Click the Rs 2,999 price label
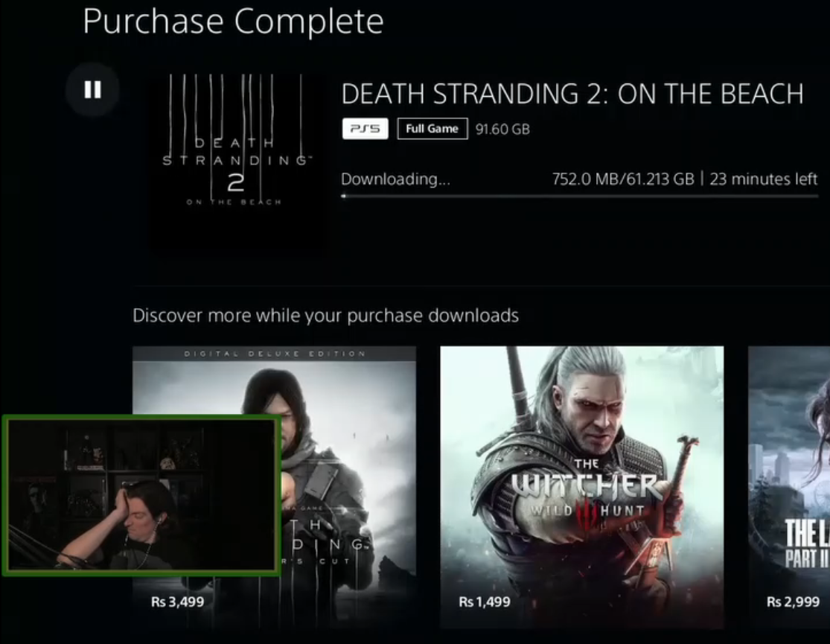This screenshot has width=830, height=644. point(793,602)
